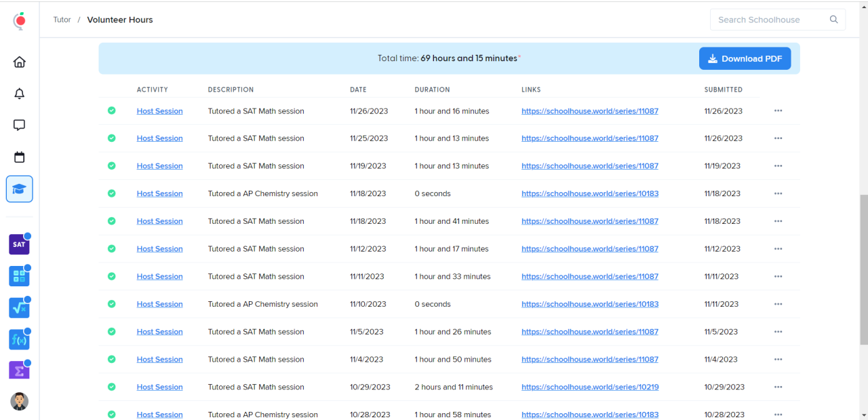868x420 pixels.
Task: Open the Home icon in sidebar
Action: (x=20, y=62)
